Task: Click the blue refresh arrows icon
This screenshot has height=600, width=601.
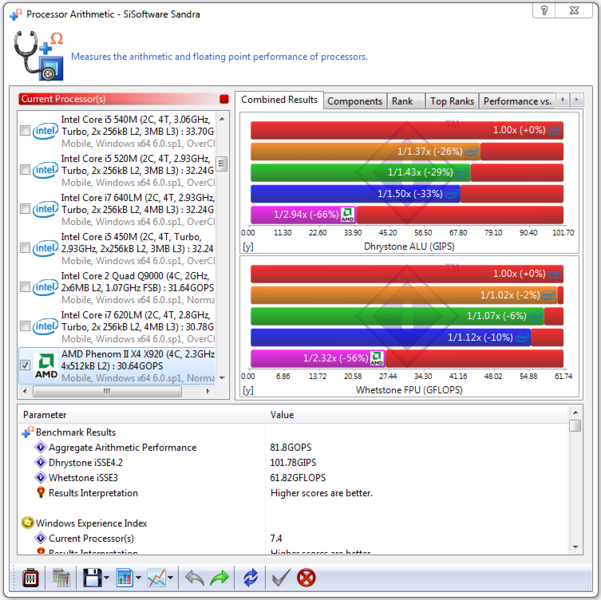Action: tap(250, 578)
